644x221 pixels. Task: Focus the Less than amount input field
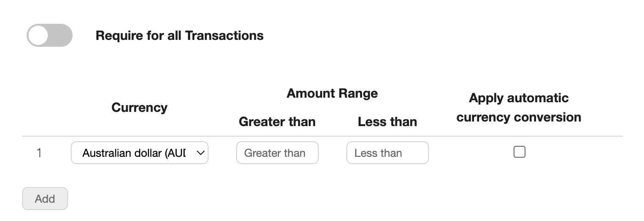point(388,153)
